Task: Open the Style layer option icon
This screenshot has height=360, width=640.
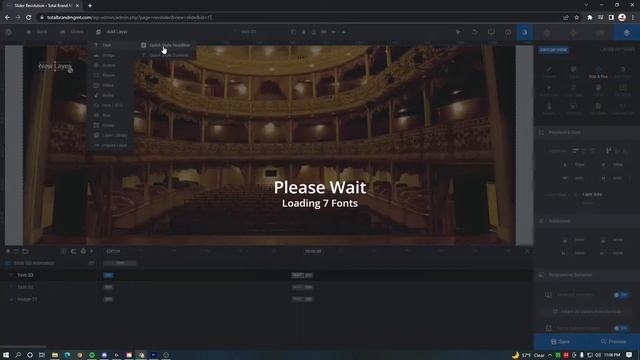Action: click(573, 72)
